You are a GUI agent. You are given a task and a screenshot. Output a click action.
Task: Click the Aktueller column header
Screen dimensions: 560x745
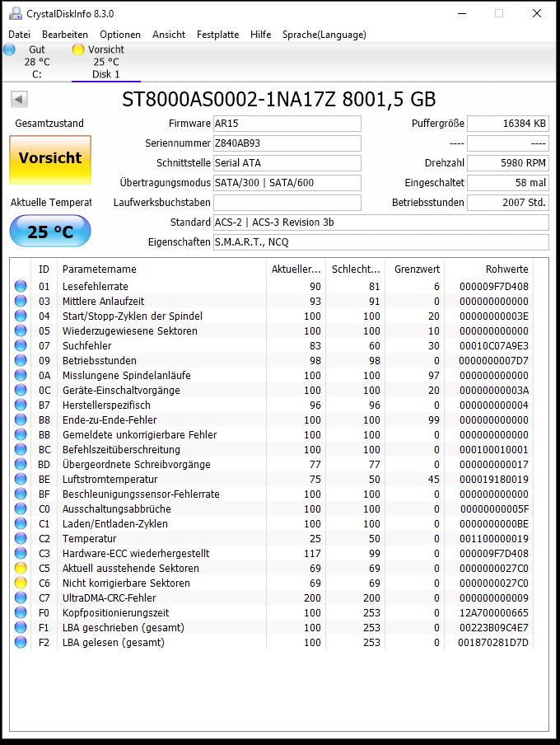(x=296, y=269)
